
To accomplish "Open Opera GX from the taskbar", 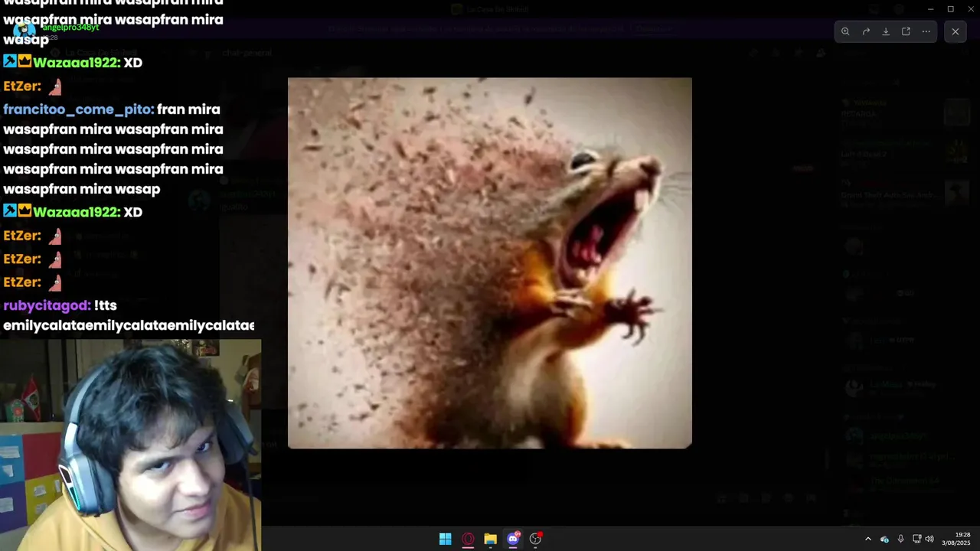I will pos(468,539).
